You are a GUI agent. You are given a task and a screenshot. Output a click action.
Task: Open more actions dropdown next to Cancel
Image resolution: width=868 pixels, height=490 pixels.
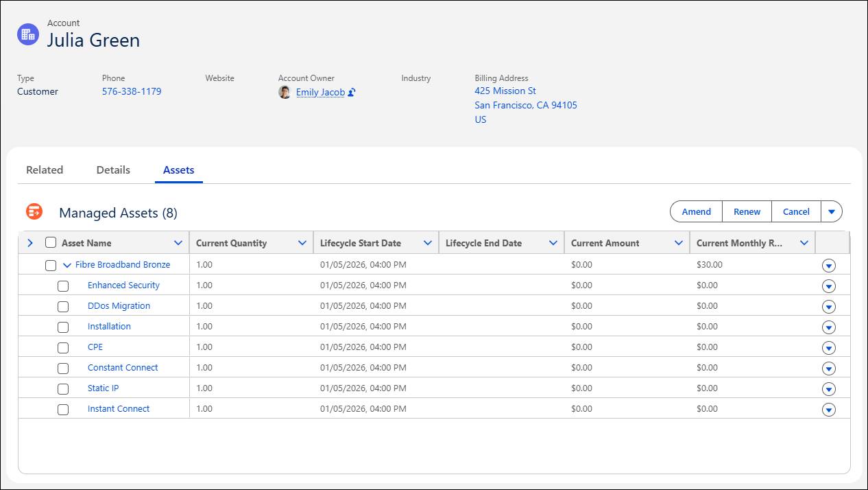point(832,211)
